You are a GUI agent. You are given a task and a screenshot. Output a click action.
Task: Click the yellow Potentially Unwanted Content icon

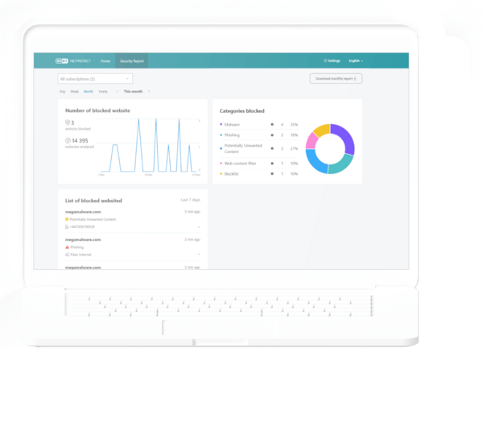point(67,219)
